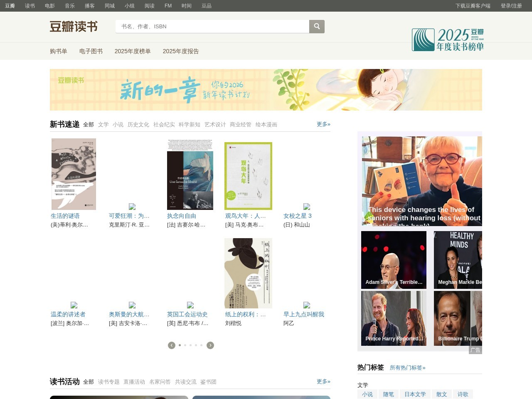The image size is (532, 399).
Task: Click the Douban Books logo
Action: 74,27
